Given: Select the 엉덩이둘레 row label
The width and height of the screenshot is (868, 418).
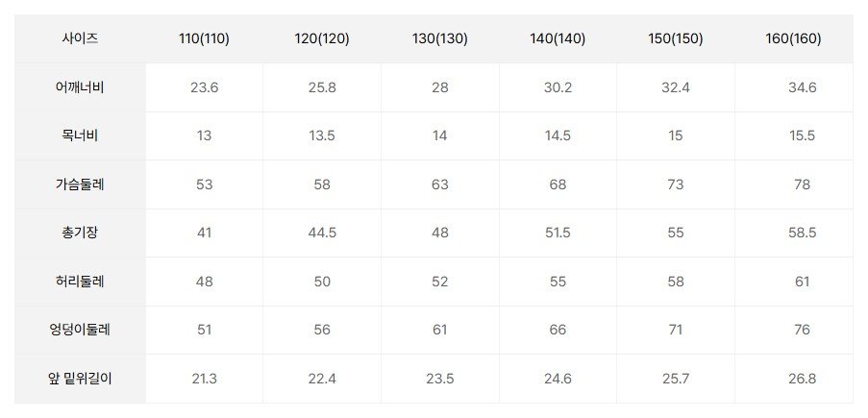Looking at the screenshot, I should point(81,330).
